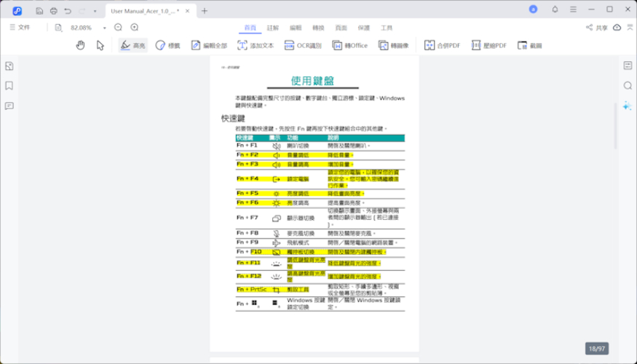
Task: Print the document using the printer icon
Action: (54, 11)
